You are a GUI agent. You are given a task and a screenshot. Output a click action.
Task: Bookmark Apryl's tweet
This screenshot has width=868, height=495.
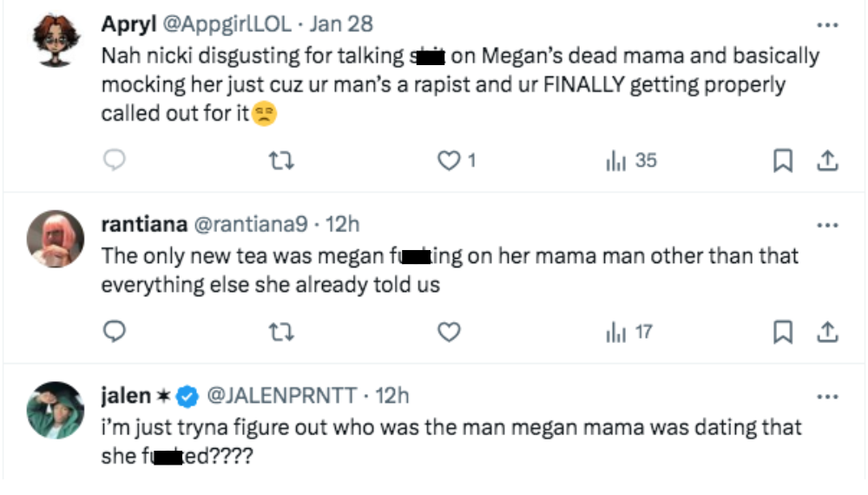pos(782,161)
